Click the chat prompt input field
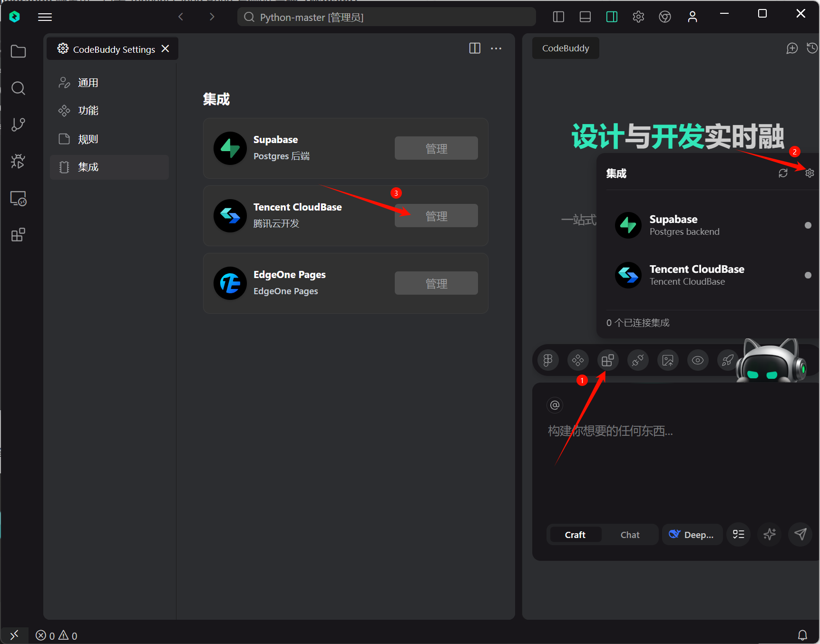 tap(666, 456)
